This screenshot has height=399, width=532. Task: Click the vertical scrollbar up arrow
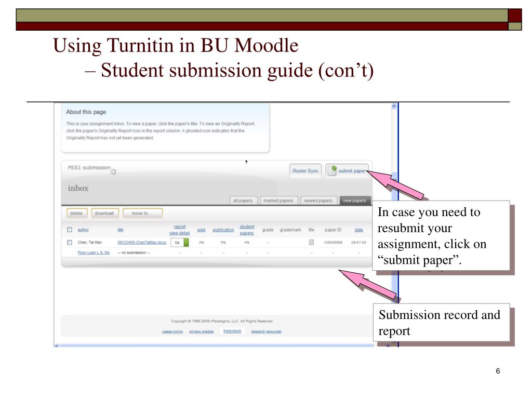pyautogui.click(x=394, y=106)
